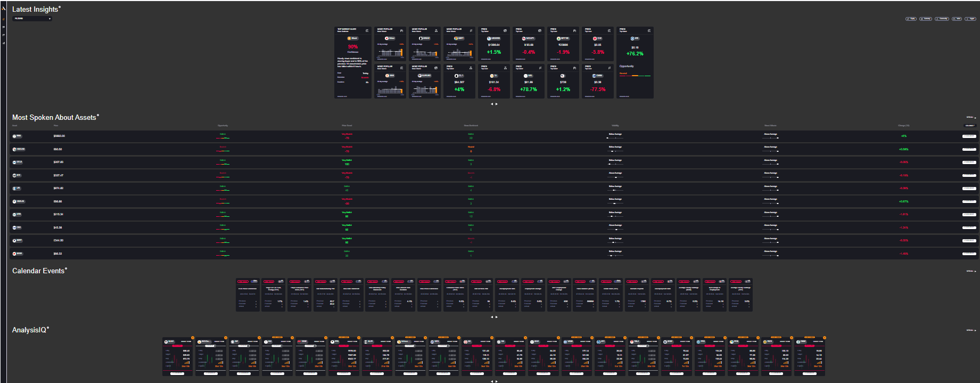Click the +0.97% change value in the table
The image size is (980, 383).
coord(903,201)
